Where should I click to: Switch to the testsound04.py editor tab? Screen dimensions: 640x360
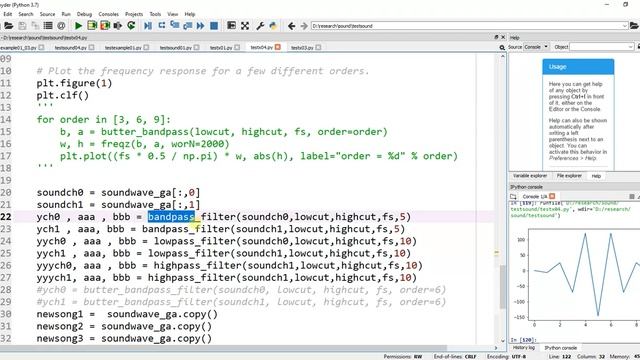[71, 47]
